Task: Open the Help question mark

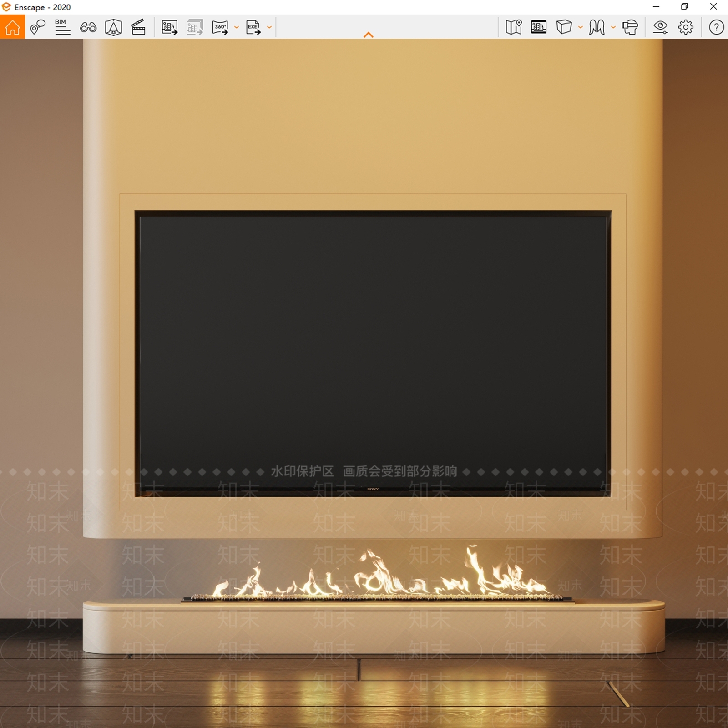Action: (x=716, y=27)
